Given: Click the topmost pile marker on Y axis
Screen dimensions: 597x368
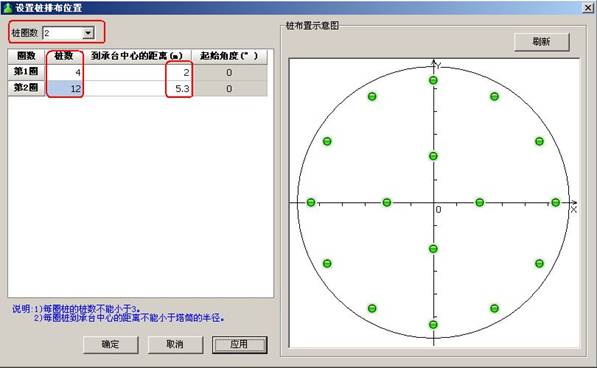Looking at the screenshot, I should pos(433,80).
